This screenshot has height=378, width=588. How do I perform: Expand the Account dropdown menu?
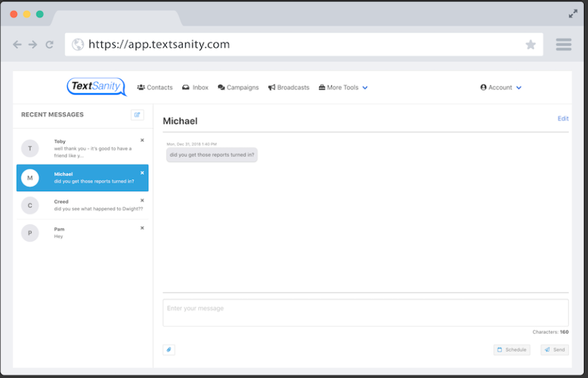point(501,87)
